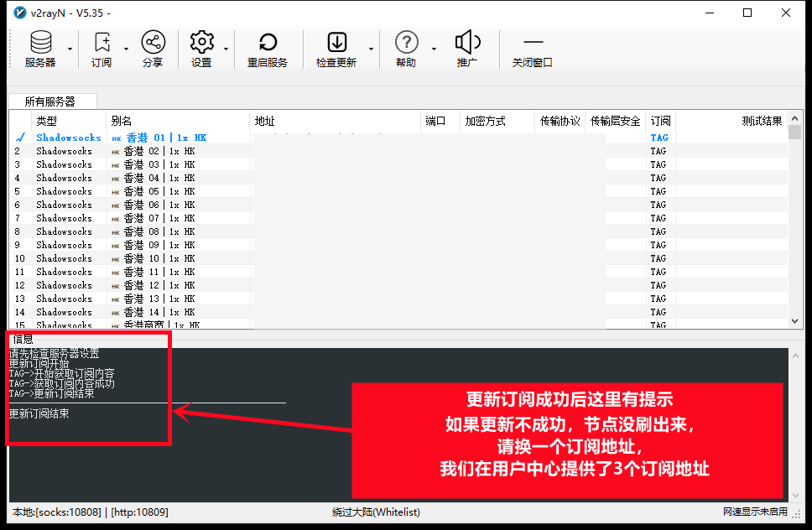Open 设置 (Settings) gear icon

(x=201, y=43)
